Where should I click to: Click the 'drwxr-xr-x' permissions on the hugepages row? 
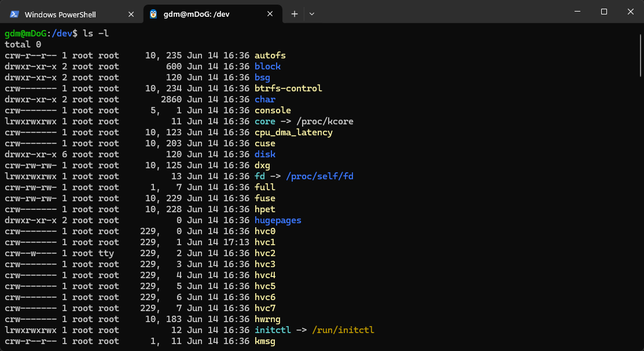tap(31, 220)
